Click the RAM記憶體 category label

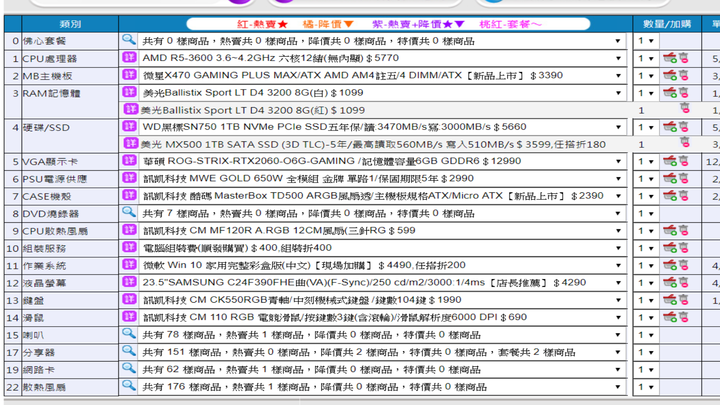coord(51,93)
